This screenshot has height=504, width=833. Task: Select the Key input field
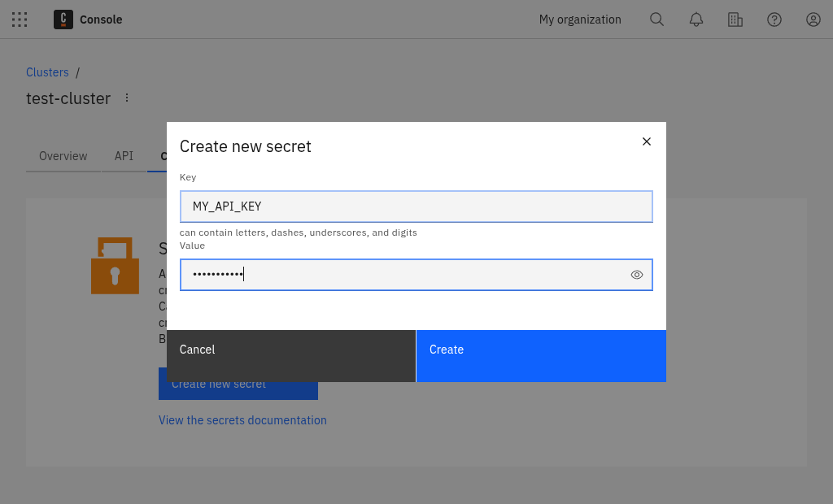[416, 206]
